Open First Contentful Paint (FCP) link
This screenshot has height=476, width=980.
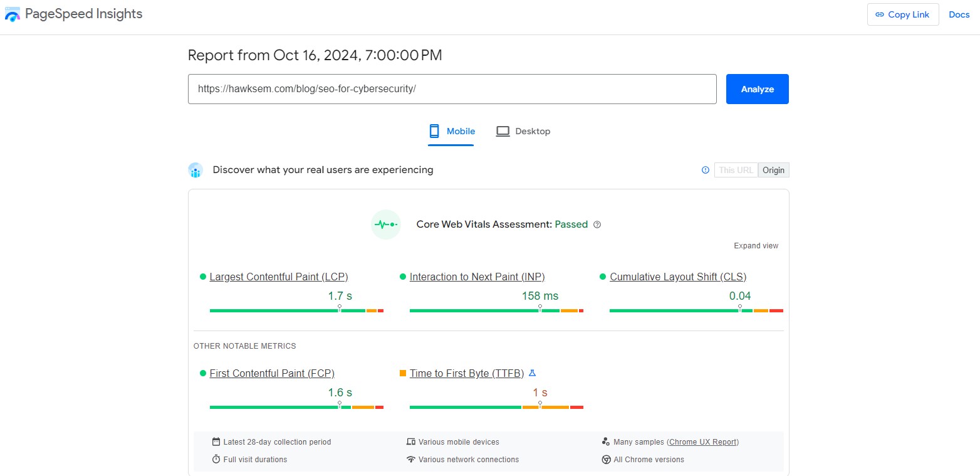coord(272,373)
